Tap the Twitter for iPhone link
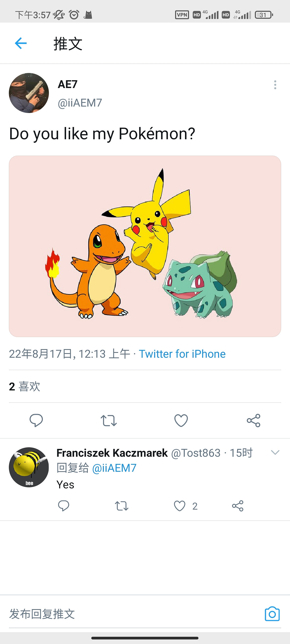 pos(182,354)
